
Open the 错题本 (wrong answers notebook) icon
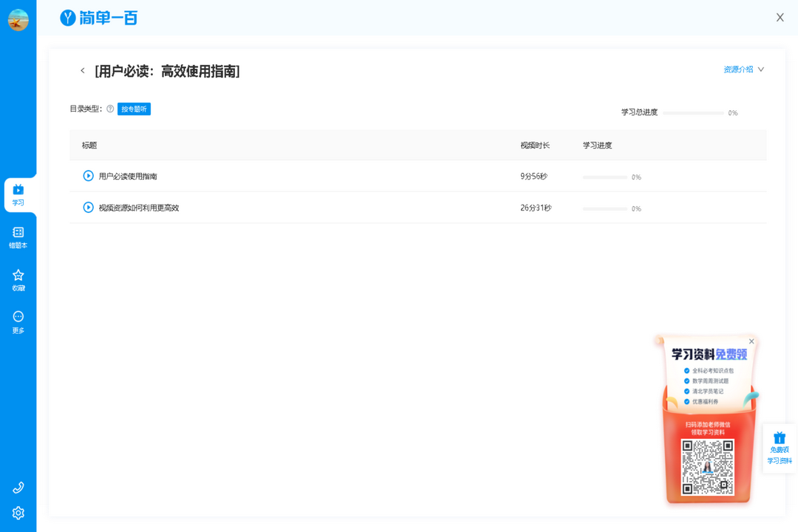(18, 236)
